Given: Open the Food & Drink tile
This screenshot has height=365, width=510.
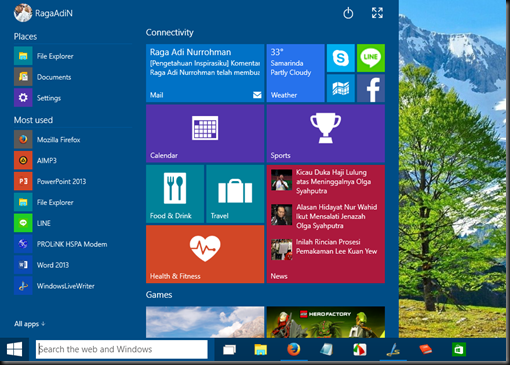Looking at the screenshot, I should 175,194.
